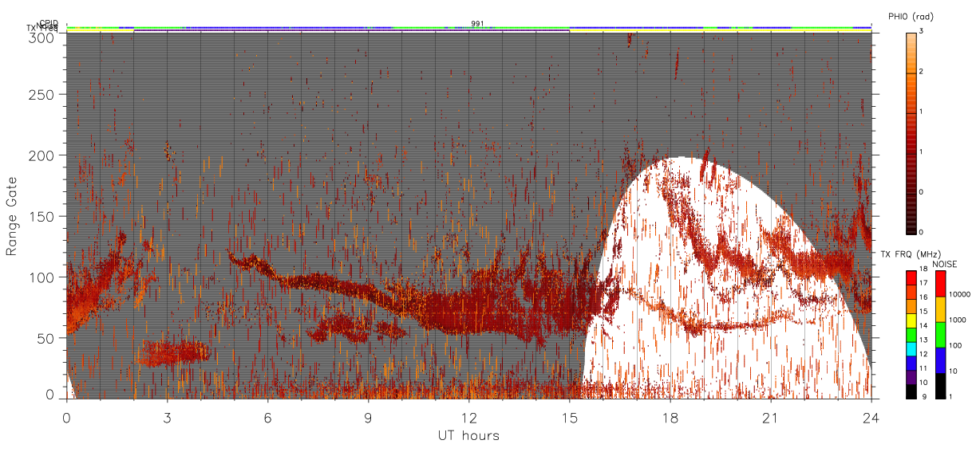Select the black segment of the NOISE legend
Viewport: 980px width, 452px height.
(x=941, y=384)
